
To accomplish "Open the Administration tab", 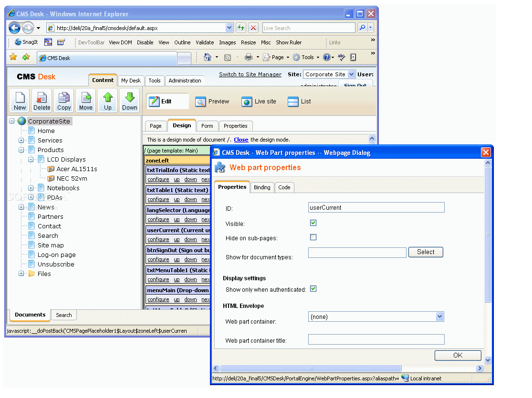I will point(185,81).
